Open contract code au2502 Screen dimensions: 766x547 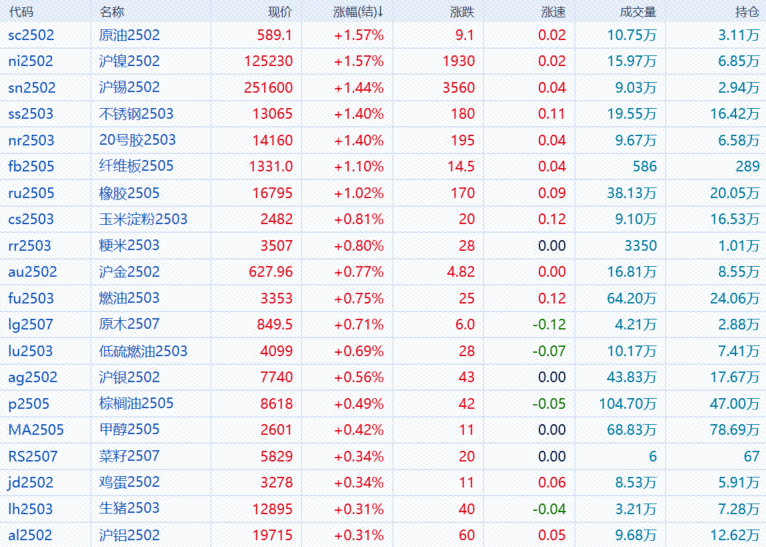33,272
